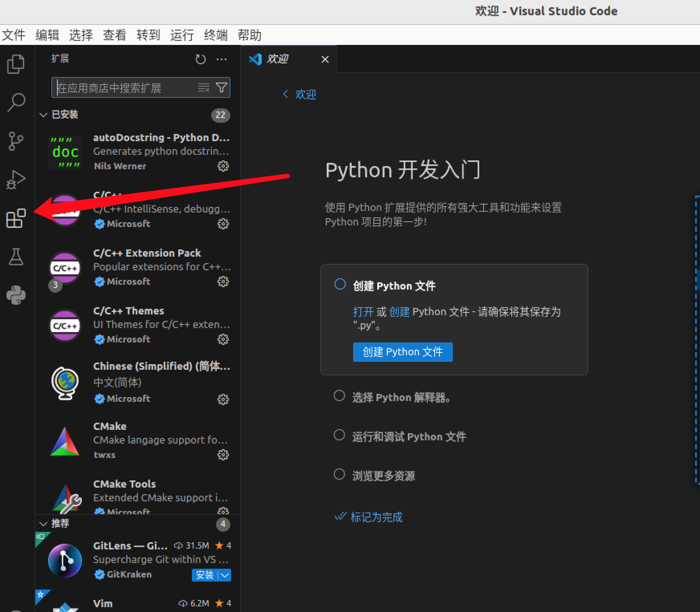
Task: Click the 标记为完成 link
Action: coord(376,517)
